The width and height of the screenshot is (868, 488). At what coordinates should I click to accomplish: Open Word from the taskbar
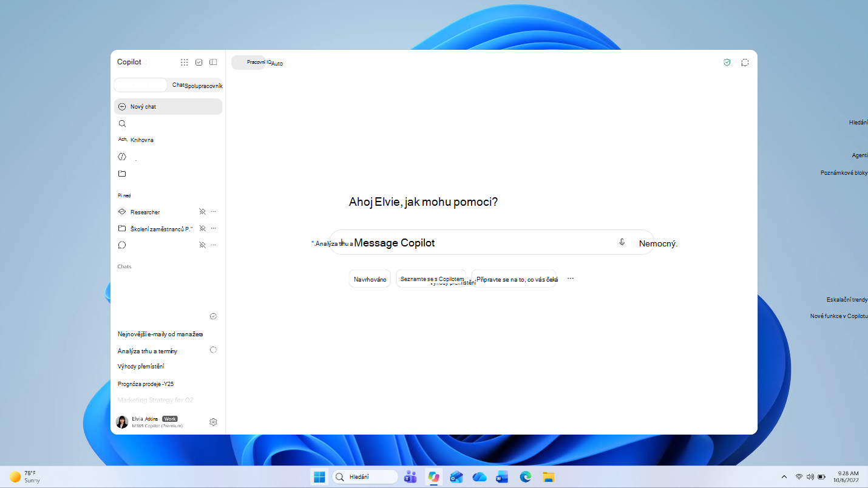[x=502, y=477]
